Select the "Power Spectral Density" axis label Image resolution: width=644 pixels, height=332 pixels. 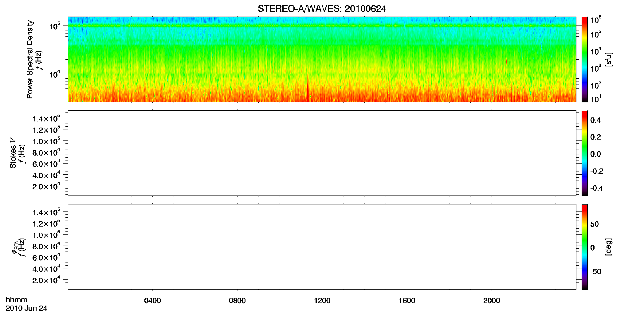(x=30, y=59)
